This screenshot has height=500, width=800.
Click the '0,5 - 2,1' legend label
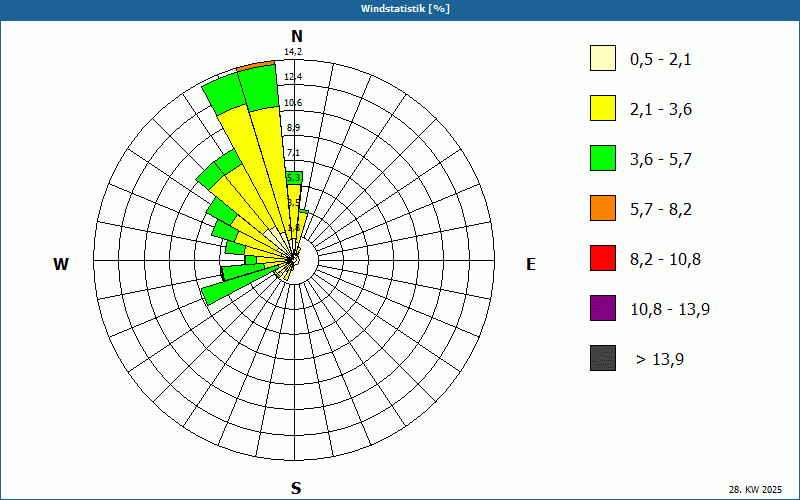click(x=661, y=60)
